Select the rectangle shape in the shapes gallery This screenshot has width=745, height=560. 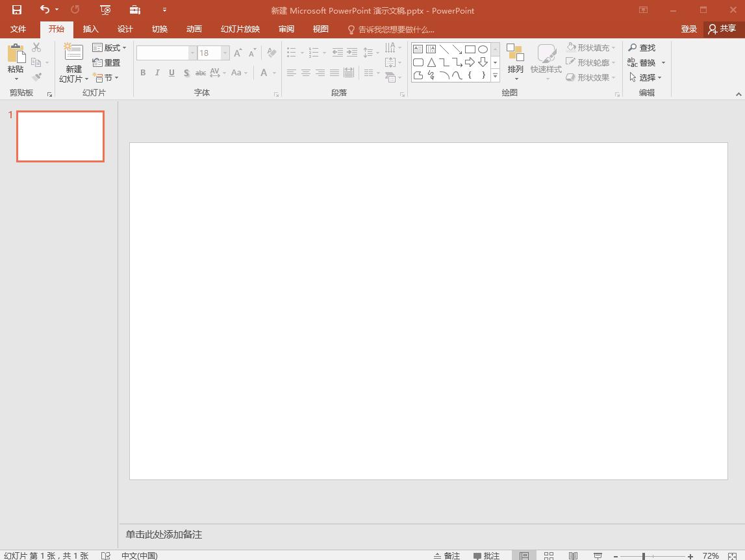[470, 49]
